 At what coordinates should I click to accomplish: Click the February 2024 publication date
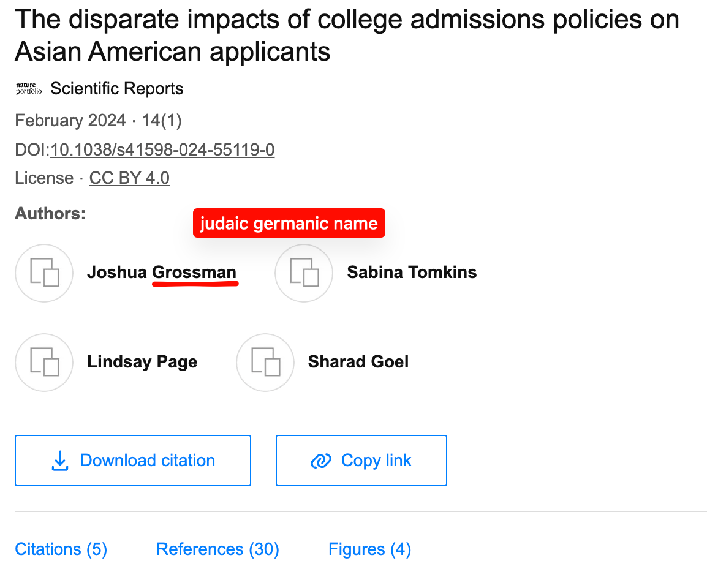(x=70, y=121)
